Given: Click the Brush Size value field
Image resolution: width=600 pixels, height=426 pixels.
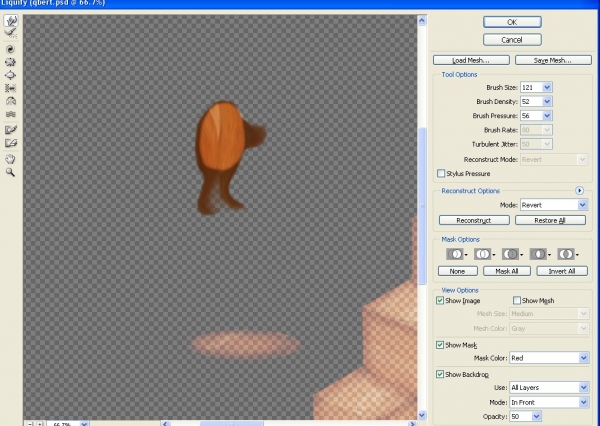Looking at the screenshot, I should pos(531,87).
